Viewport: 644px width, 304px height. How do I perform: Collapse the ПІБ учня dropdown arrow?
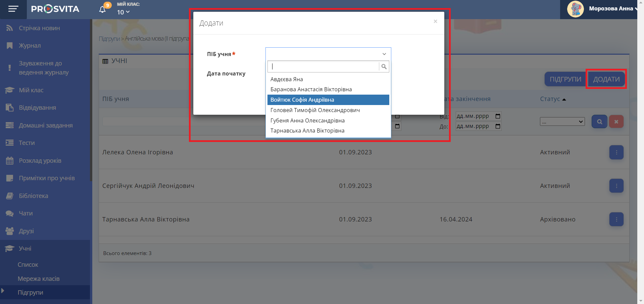click(x=384, y=54)
